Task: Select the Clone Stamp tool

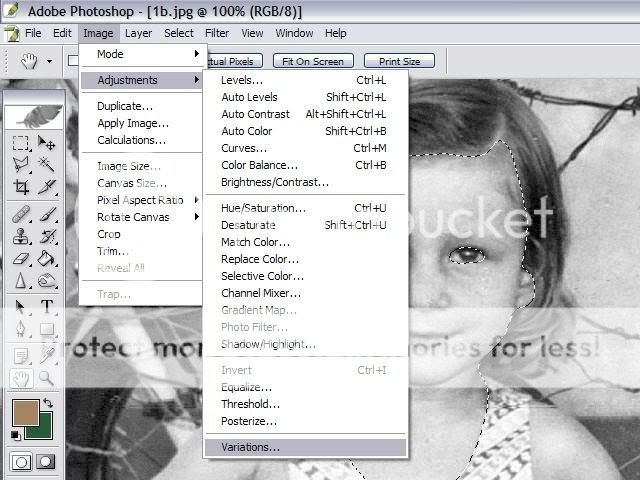Action: tap(20, 237)
